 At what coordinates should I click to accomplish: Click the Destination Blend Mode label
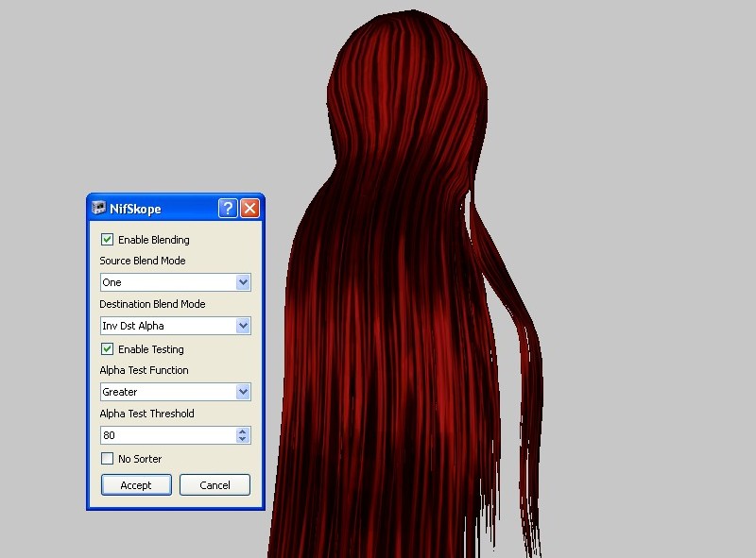click(x=152, y=304)
